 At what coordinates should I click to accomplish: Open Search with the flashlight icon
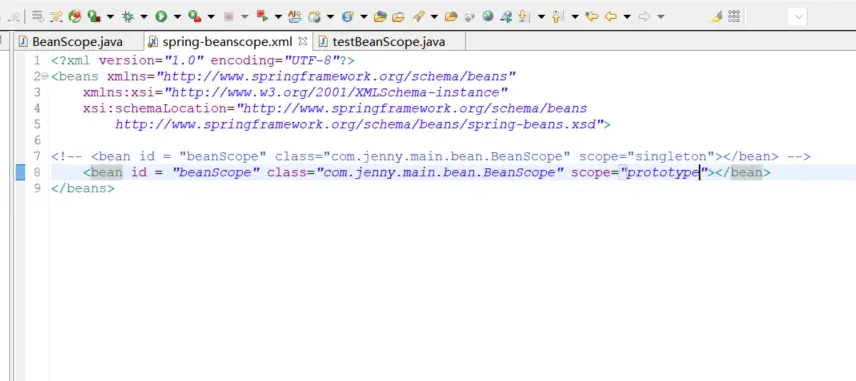pyautogui.click(x=418, y=16)
